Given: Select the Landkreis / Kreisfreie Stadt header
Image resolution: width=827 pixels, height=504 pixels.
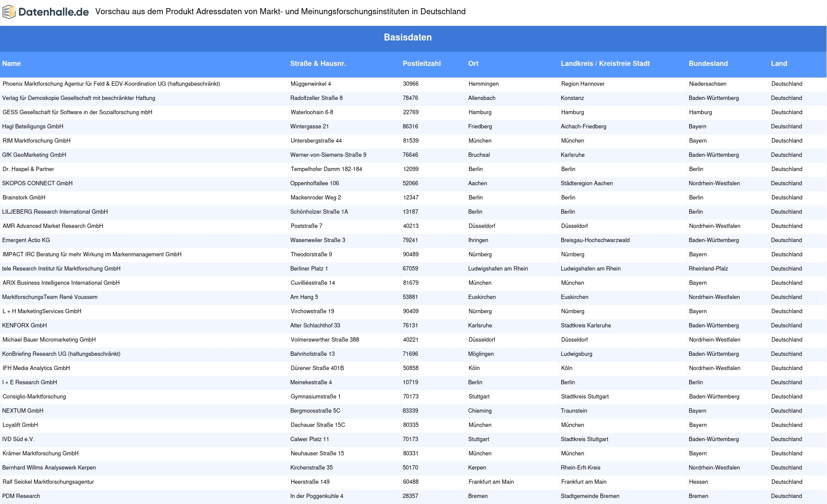Looking at the screenshot, I should (x=605, y=64).
